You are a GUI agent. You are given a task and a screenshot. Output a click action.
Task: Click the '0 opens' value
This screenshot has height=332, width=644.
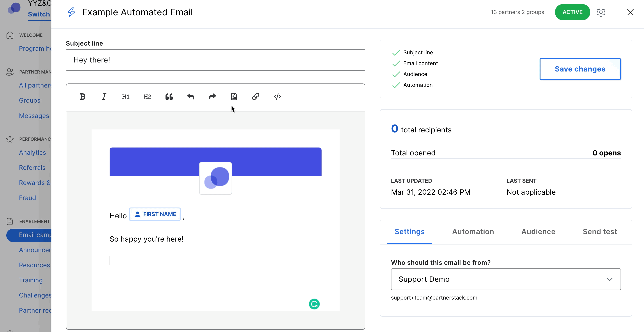tap(607, 153)
